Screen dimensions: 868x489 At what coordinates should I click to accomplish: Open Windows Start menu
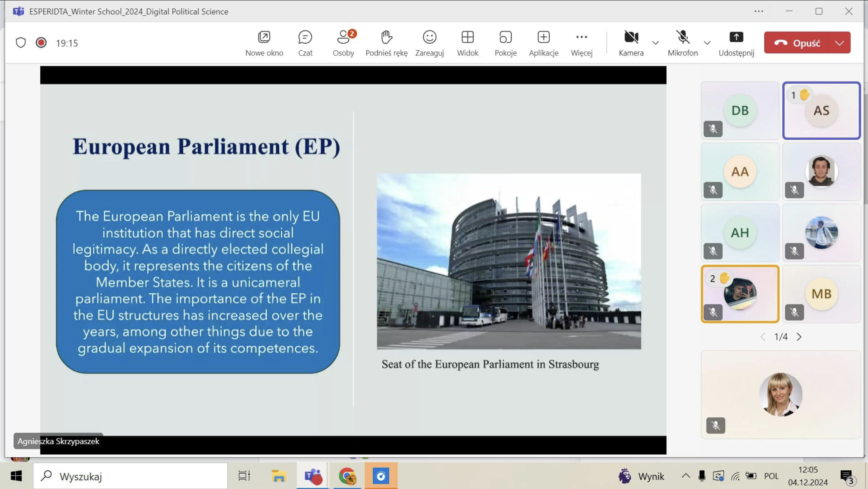click(16, 476)
